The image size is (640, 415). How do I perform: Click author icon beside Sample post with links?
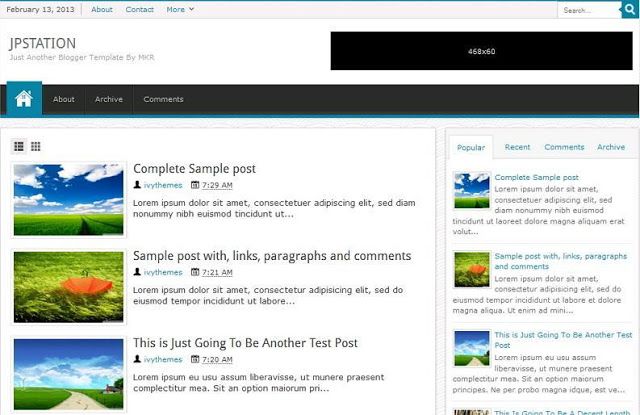click(x=137, y=272)
